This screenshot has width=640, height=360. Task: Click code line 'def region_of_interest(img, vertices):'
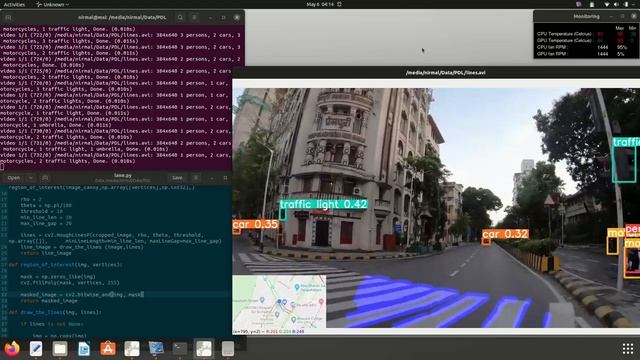[x=65, y=264]
